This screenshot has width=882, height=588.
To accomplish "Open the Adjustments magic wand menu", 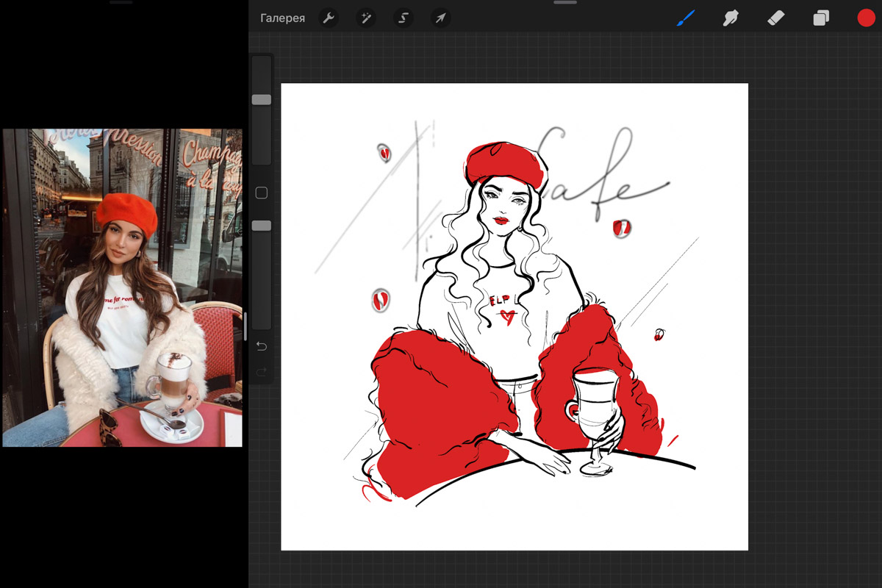I will pos(365,18).
